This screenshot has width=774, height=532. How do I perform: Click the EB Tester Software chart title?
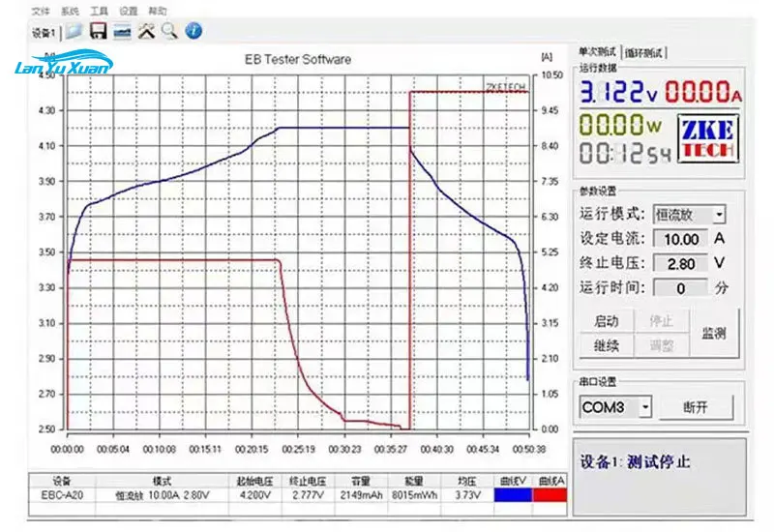pos(298,60)
